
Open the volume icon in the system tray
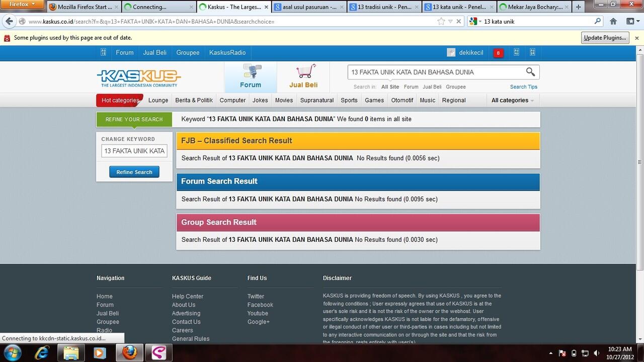[x=597, y=353]
